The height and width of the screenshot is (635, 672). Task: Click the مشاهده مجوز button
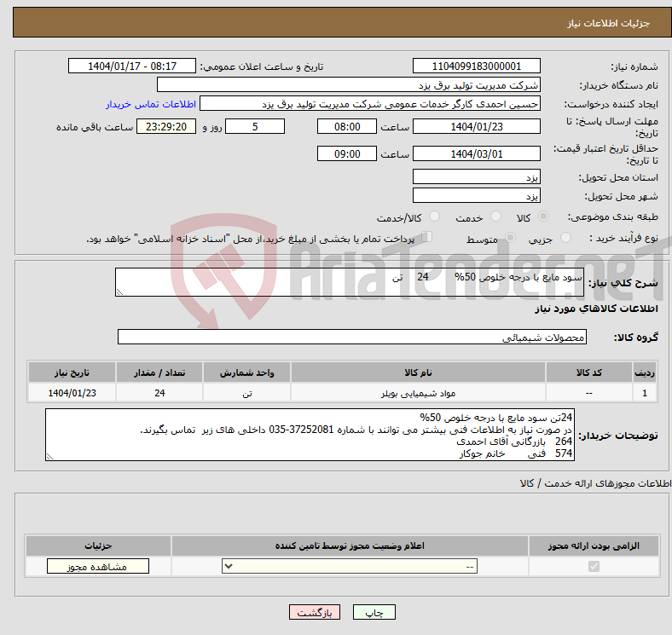click(98, 567)
